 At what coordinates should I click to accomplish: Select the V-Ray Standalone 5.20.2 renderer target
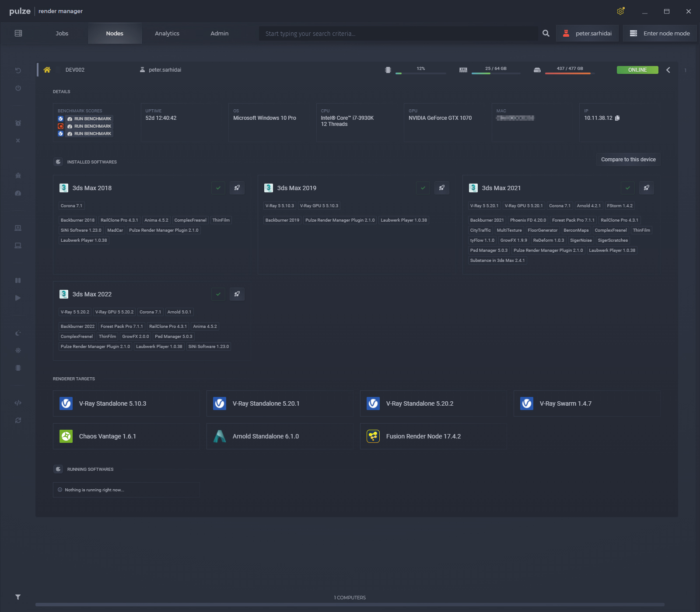pos(434,403)
